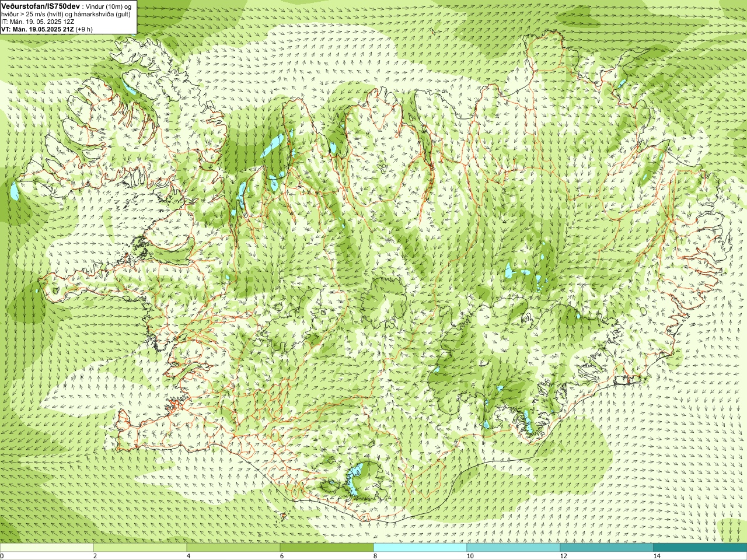This screenshot has height=560, width=747.
Task: Click the '4' legend scale label
Action: (189, 556)
